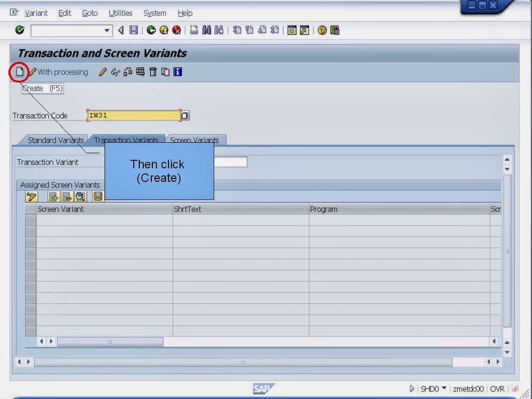Screen dimensions: 532x399
Task: Click the Back green arrow icon
Action: click(x=152, y=30)
